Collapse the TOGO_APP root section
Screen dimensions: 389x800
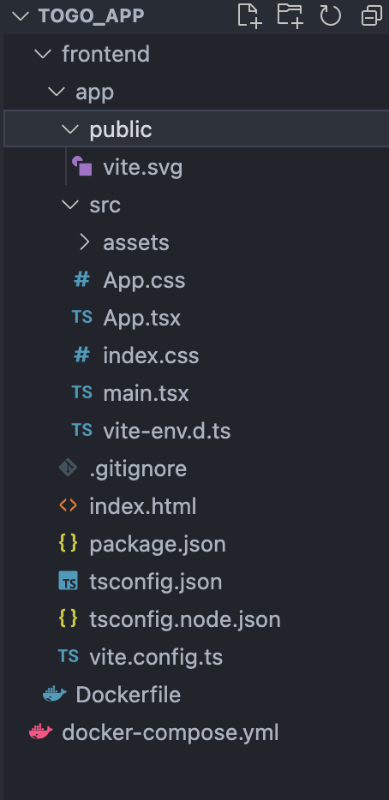pyautogui.click(x=20, y=16)
